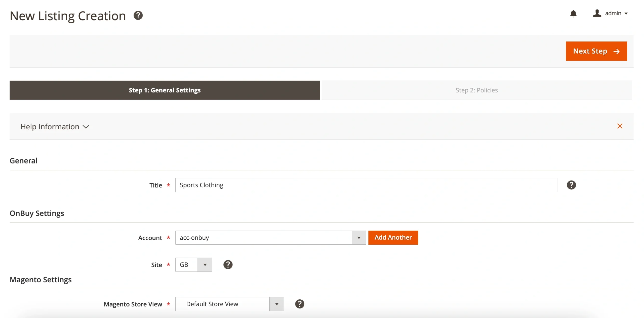
Task: Open the admin account menu arrow
Action: coord(626,14)
